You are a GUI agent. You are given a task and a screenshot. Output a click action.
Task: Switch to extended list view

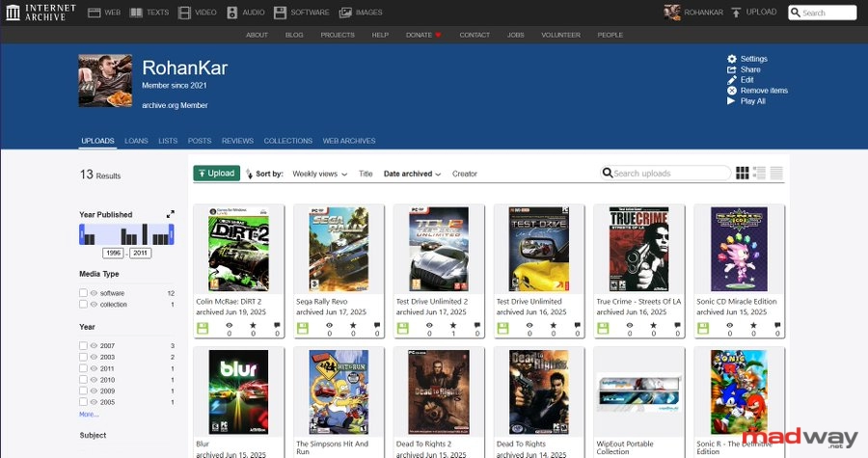[760, 174]
